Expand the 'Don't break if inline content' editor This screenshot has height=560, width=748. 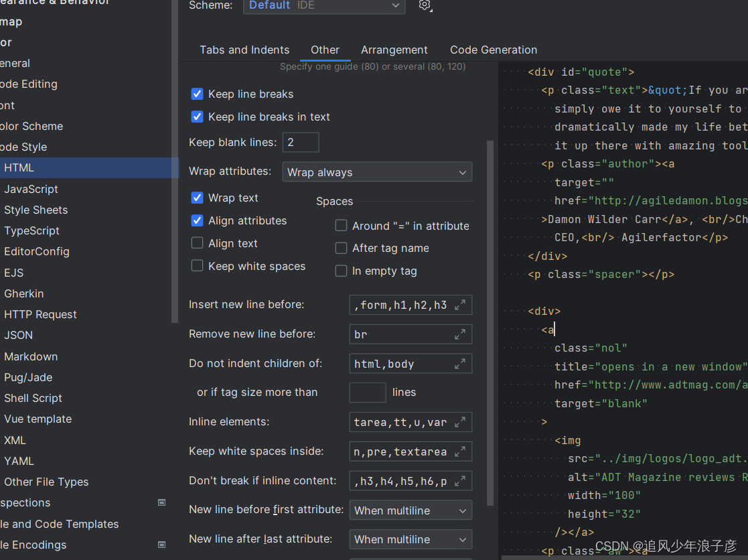460,480
